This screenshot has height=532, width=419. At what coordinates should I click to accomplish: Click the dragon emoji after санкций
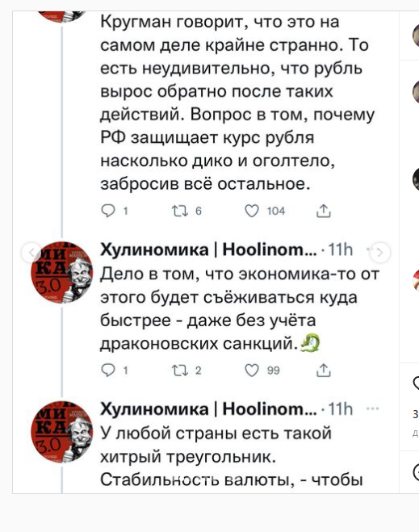310,342
